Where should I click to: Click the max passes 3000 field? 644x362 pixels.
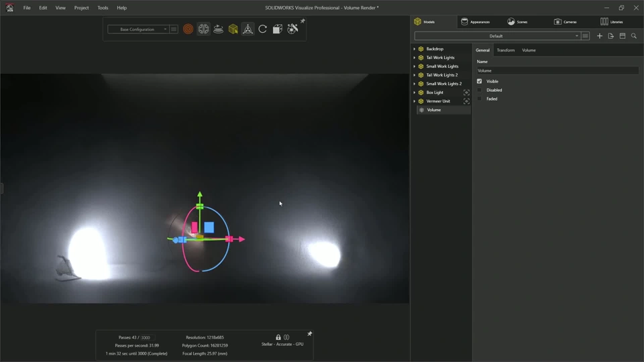pyautogui.click(x=146, y=337)
